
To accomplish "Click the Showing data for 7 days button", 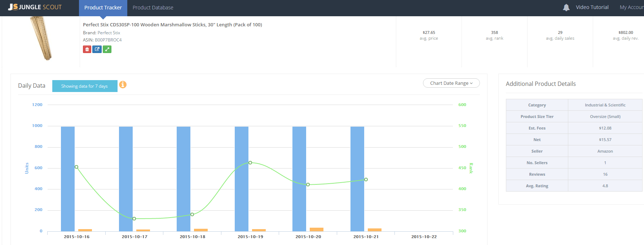I will (85, 86).
